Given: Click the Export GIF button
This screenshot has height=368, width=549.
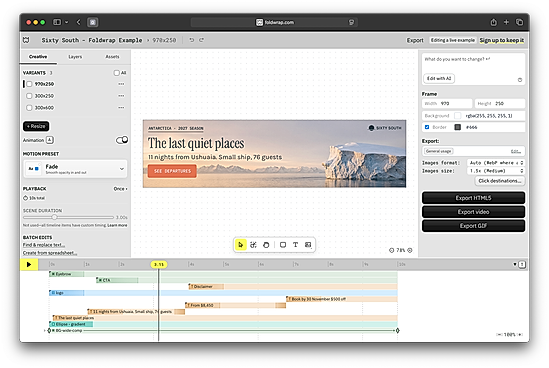Looking at the screenshot, I should pyautogui.click(x=473, y=226).
